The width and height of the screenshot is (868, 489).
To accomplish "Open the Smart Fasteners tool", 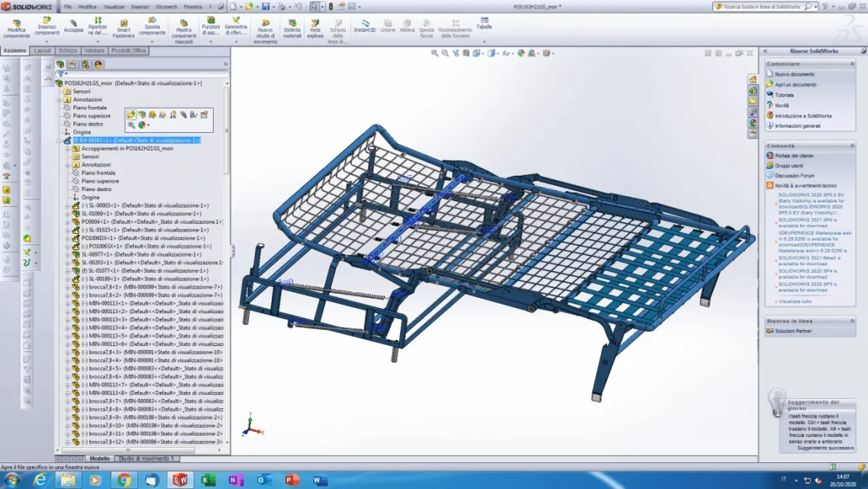I will pos(124,29).
